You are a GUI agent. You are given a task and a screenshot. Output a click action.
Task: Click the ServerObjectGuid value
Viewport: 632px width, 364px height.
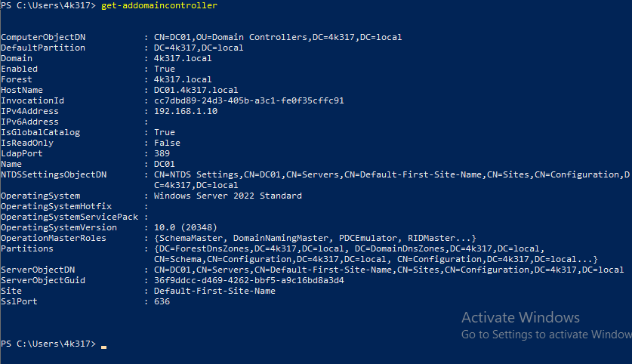coord(248,280)
